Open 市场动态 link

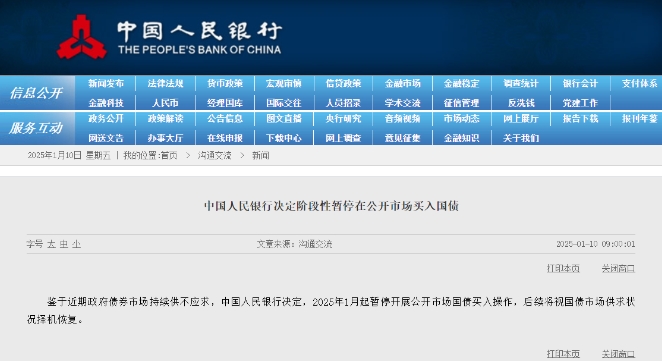pos(461,119)
